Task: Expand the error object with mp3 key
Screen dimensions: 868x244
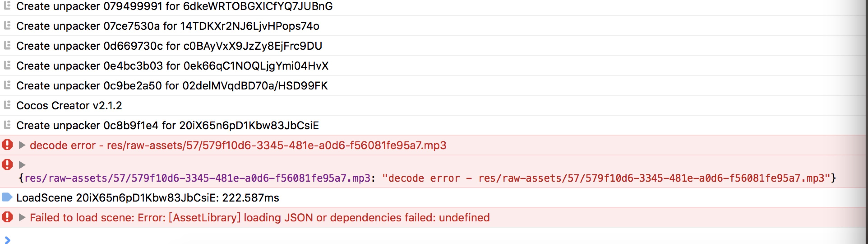Action: [22, 165]
